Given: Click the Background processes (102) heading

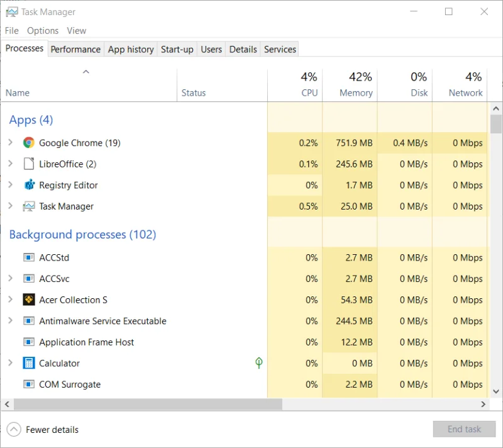Looking at the screenshot, I should click(83, 235).
